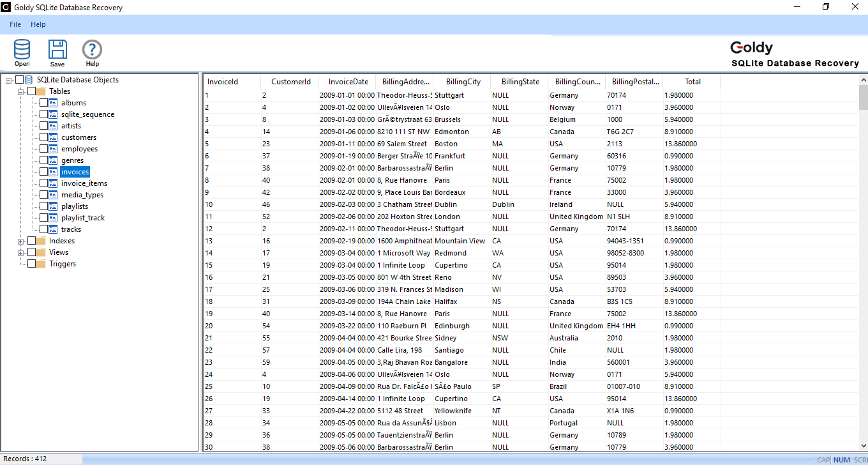This screenshot has width=868, height=465.
Task: Click the BillingPostal... column header
Action: (x=634, y=82)
